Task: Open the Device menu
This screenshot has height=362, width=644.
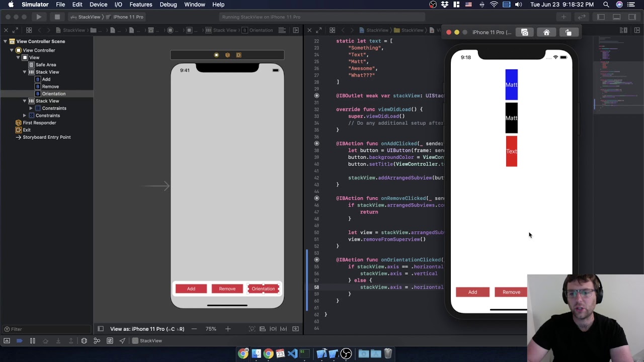Action: 99,5
